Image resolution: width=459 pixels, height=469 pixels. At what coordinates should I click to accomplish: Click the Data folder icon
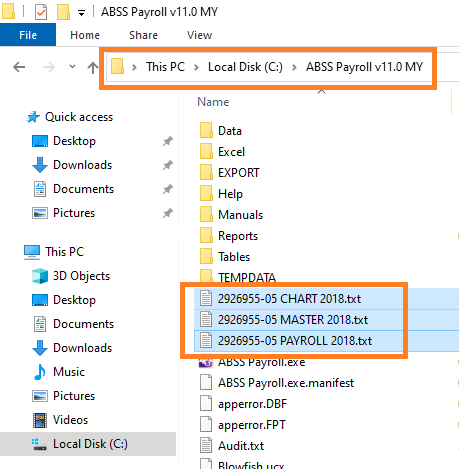tap(206, 131)
